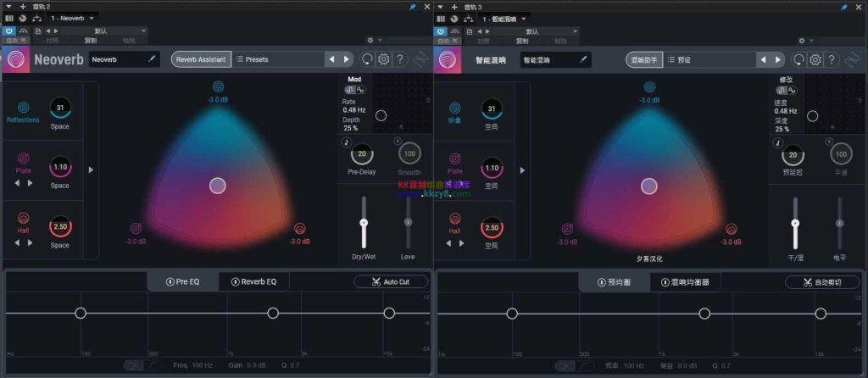
Task: Click the Reverb Assistant button
Action: tap(201, 59)
